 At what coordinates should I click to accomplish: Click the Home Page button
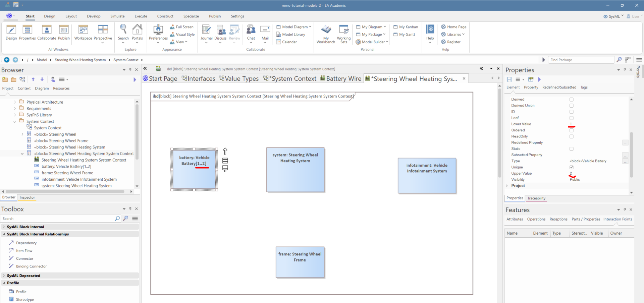point(456,27)
